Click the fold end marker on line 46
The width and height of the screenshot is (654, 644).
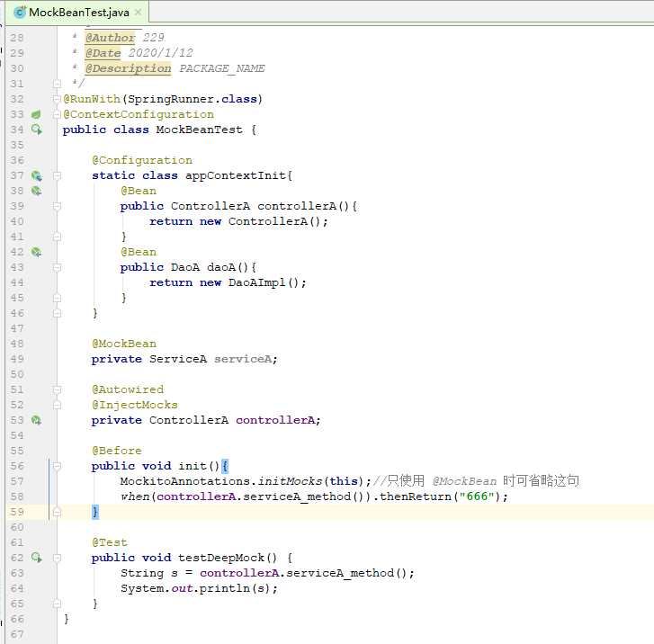point(58,313)
